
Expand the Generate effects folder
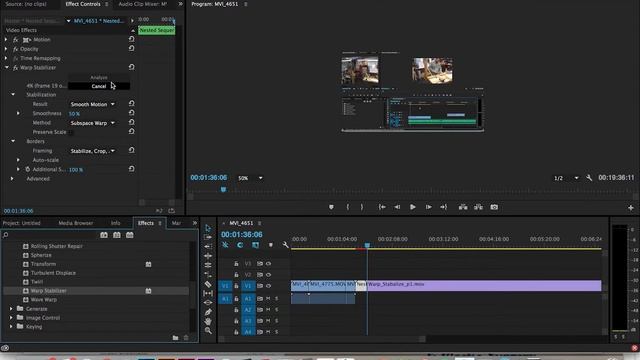pyautogui.click(x=11, y=309)
